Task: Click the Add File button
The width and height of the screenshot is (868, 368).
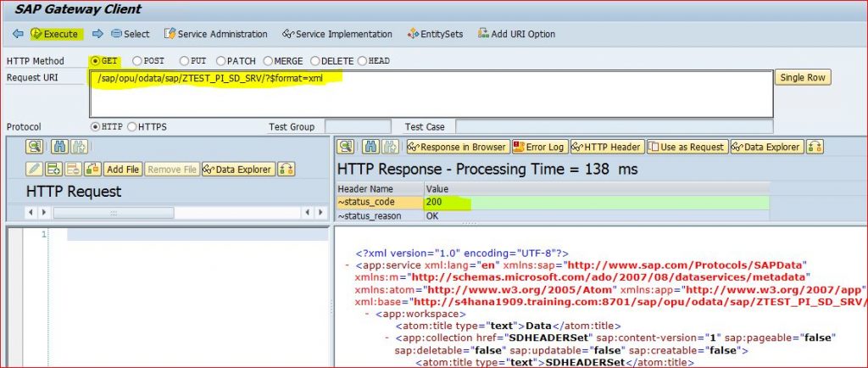Action: [x=123, y=170]
